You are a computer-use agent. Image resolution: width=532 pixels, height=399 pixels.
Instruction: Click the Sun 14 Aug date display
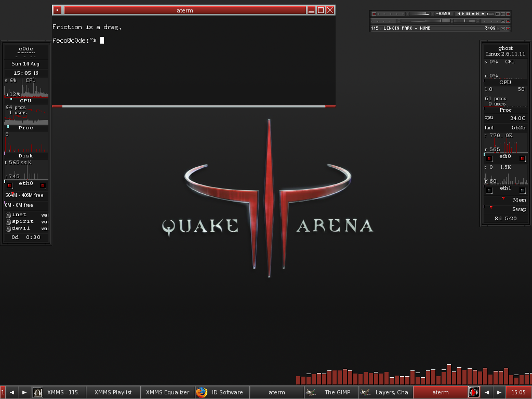click(25, 64)
